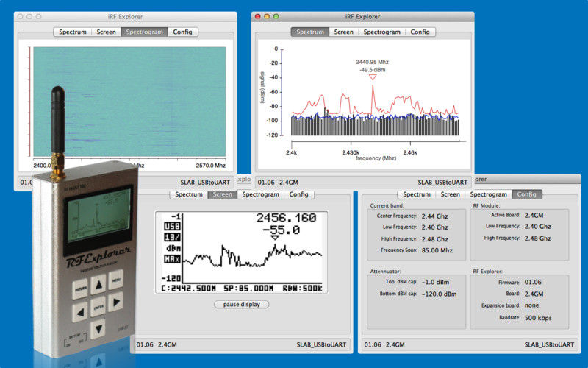
Task: Click Expansion board value none
Action: 531,305
